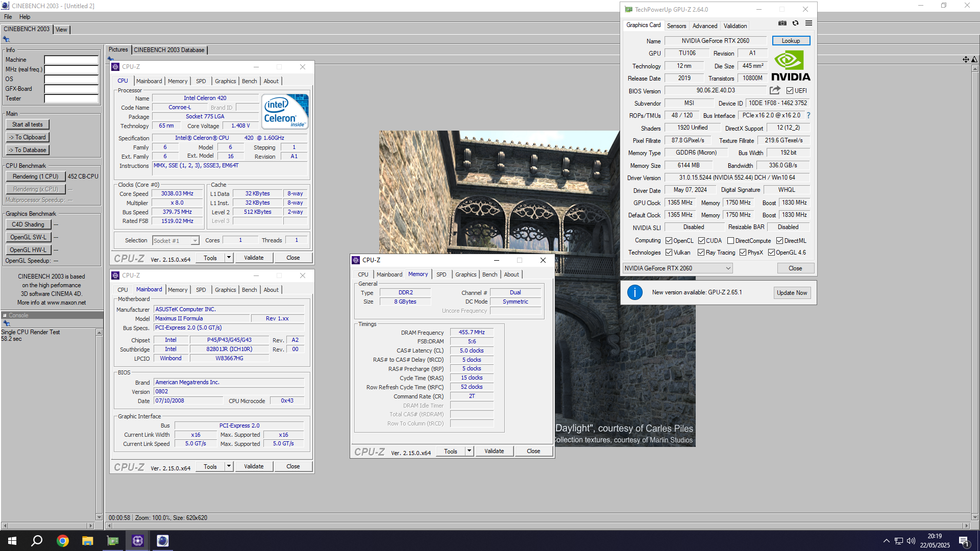
Task: Open the volume control in system tray
Action: coord(911,541)
